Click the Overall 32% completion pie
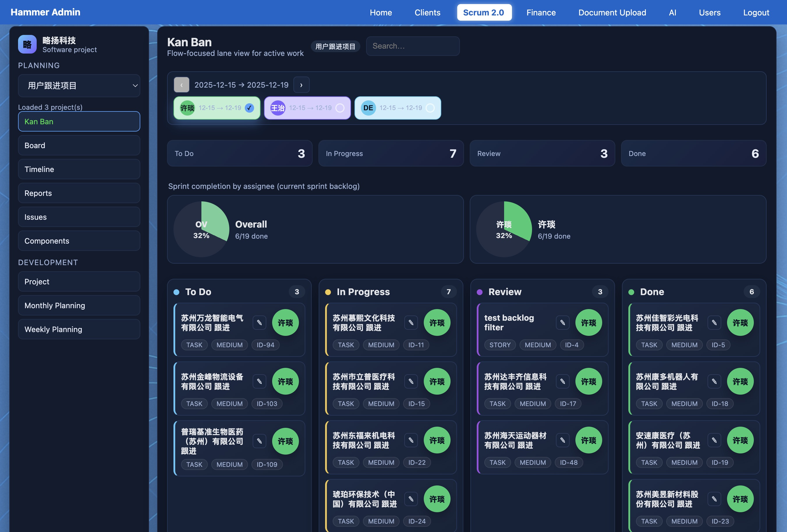 point(201,229)
